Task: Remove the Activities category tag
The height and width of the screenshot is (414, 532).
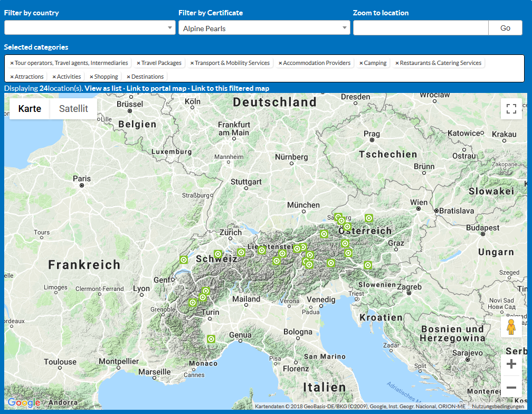Action: pos(54,77)
